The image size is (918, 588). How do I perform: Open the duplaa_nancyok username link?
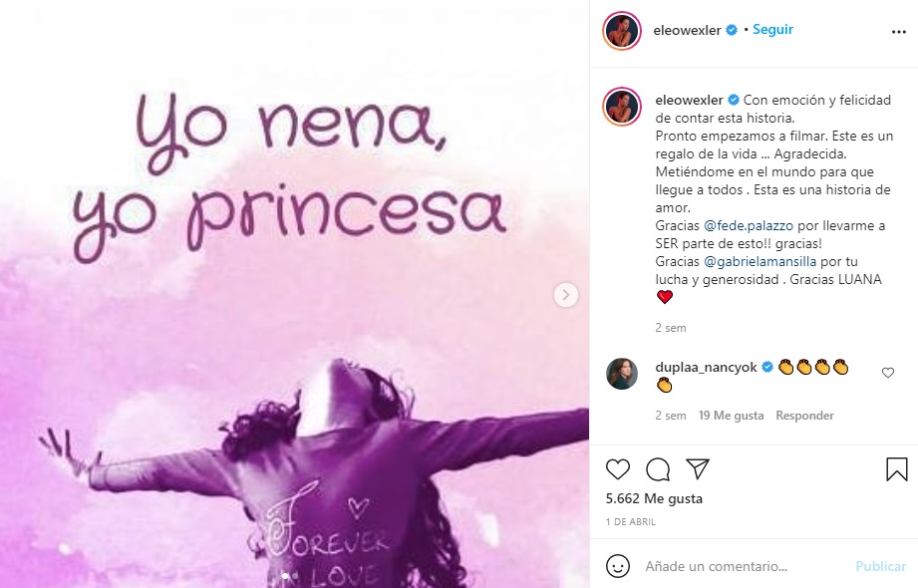coord(706,367)
